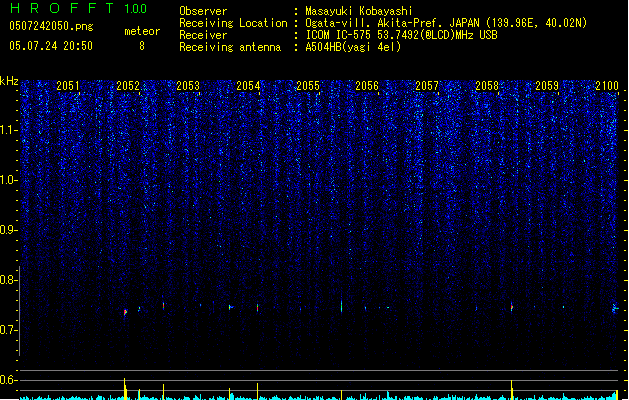Click the 2056 time marker
This screenshot has height=400, width=629.
(x=367, y=86)
